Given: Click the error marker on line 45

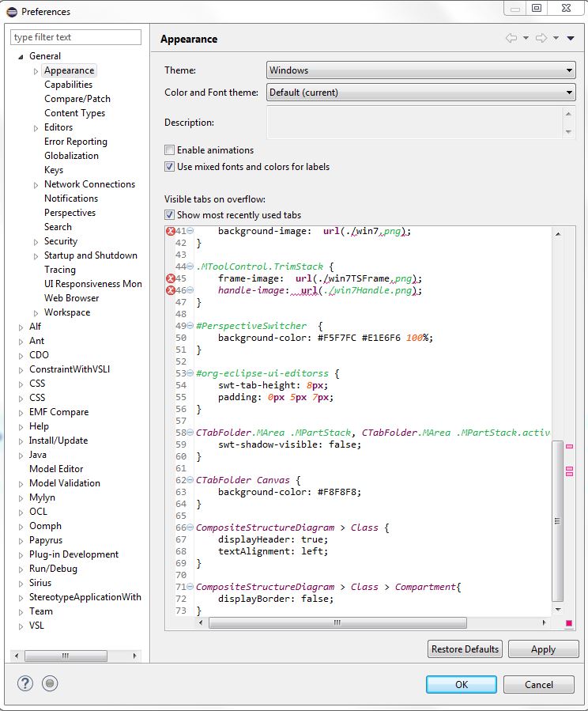Looking at the screenshot, I should (171, 278).
